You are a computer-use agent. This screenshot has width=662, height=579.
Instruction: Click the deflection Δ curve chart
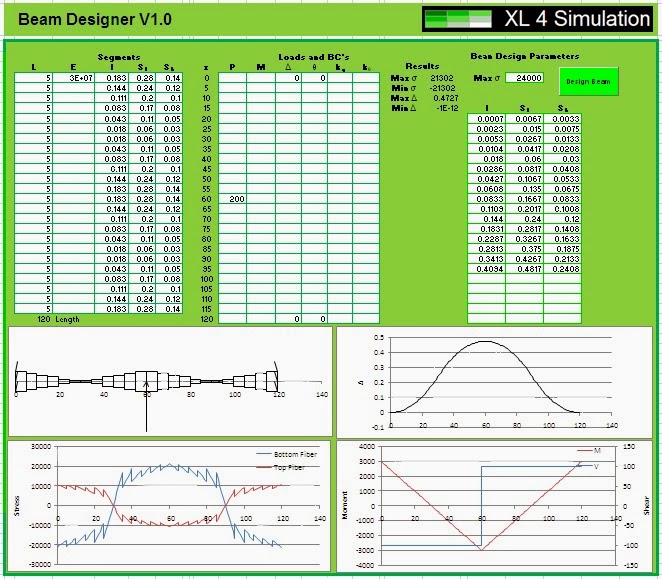(494, 382)
